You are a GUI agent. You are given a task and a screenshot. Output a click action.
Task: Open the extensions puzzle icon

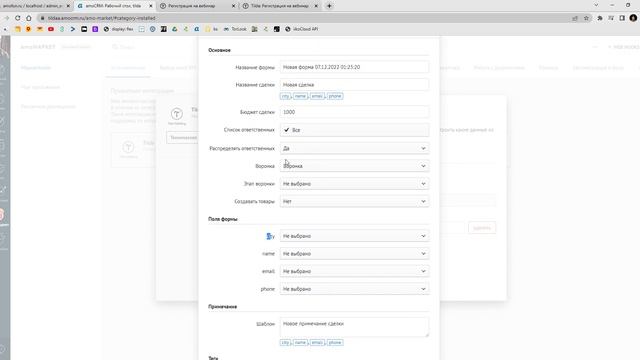[x=600, y=18]
